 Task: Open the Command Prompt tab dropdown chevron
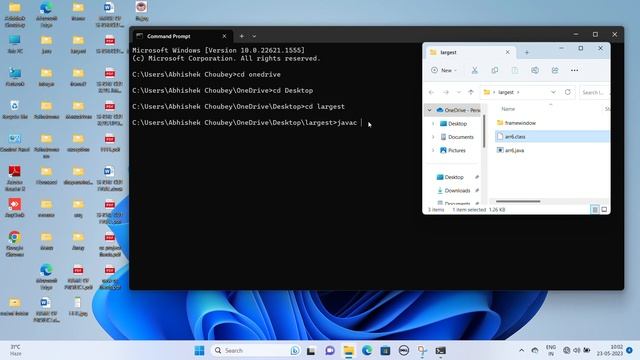pyautogui.click(x=254, y=36)
